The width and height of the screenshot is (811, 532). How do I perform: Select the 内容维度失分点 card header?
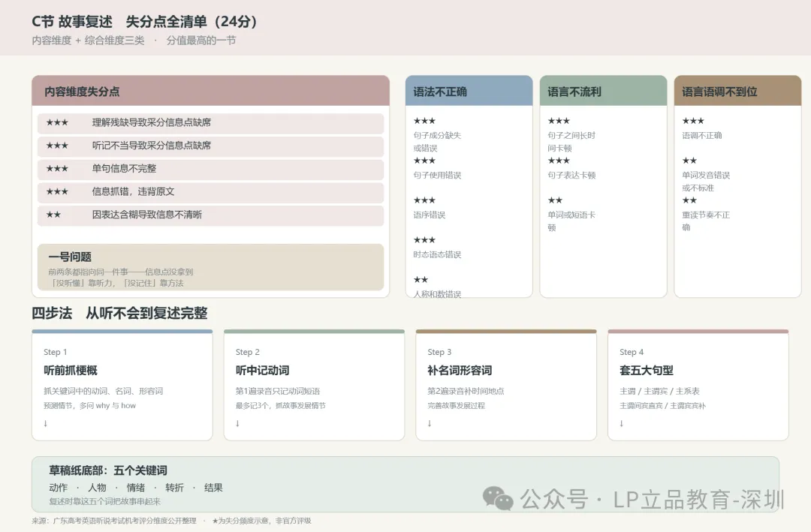point(210,91)
